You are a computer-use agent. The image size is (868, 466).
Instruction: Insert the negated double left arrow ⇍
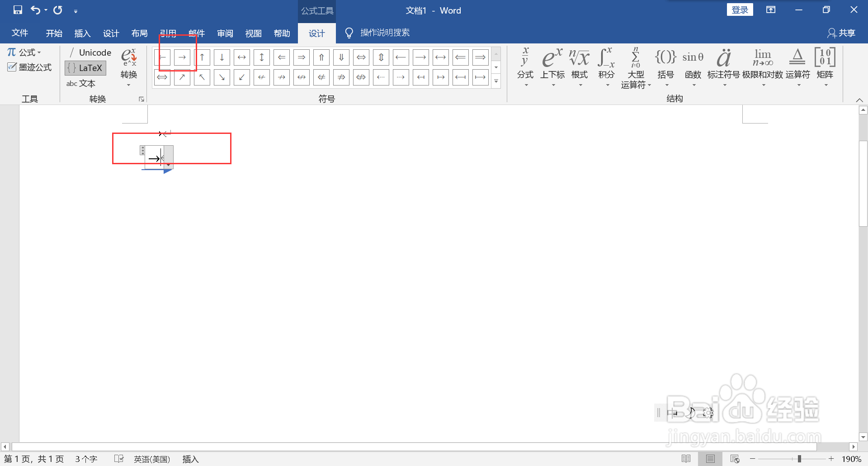[321, 77]
